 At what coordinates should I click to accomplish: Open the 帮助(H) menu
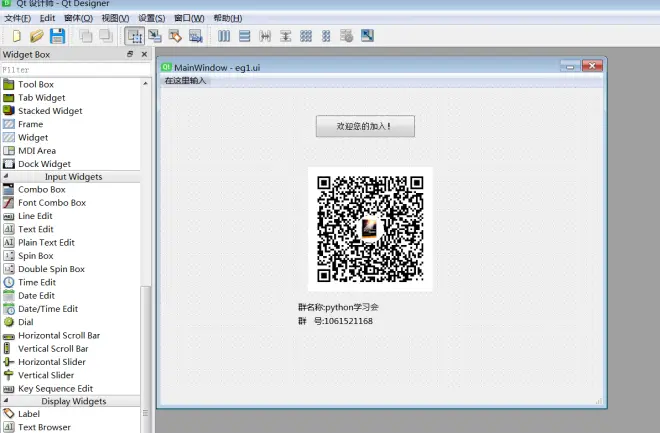[228, 18]
